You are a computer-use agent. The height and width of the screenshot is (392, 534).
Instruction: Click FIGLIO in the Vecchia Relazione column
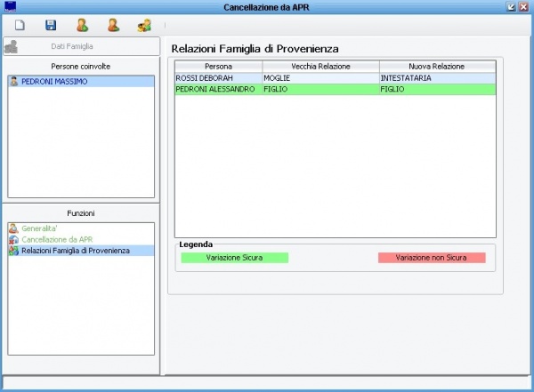(320, 89)
